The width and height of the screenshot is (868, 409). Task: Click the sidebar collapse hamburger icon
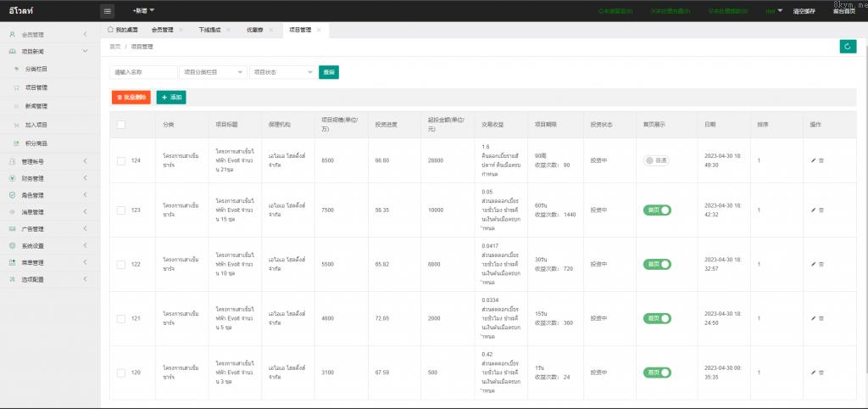pyautogui.click(x=108, y=11)
